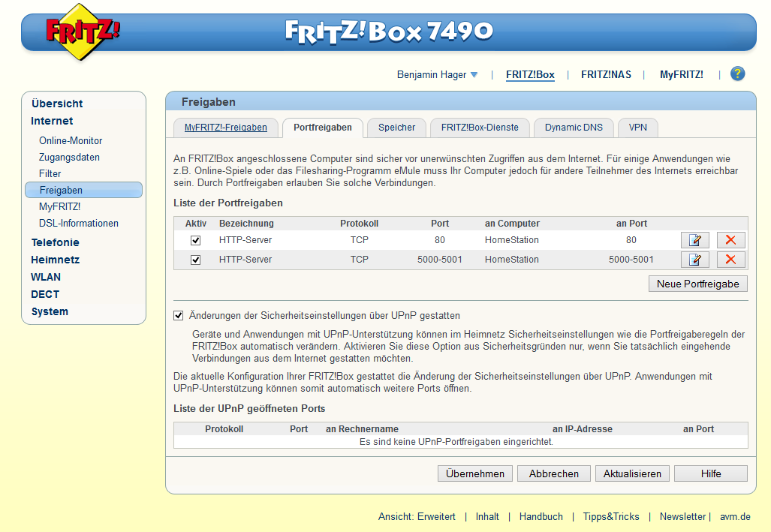771x532 pixels.
Task: Select Internet in the sidebar
Action: tap(52, 121)
